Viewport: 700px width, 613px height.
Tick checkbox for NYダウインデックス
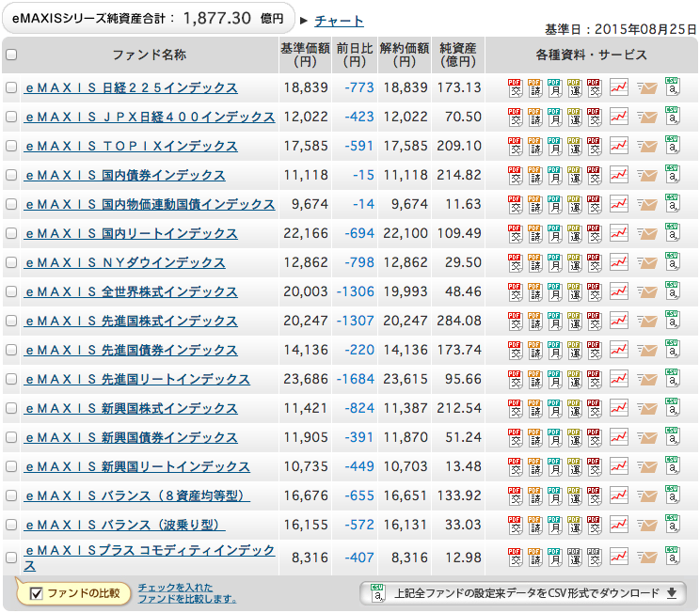(11, 262)
